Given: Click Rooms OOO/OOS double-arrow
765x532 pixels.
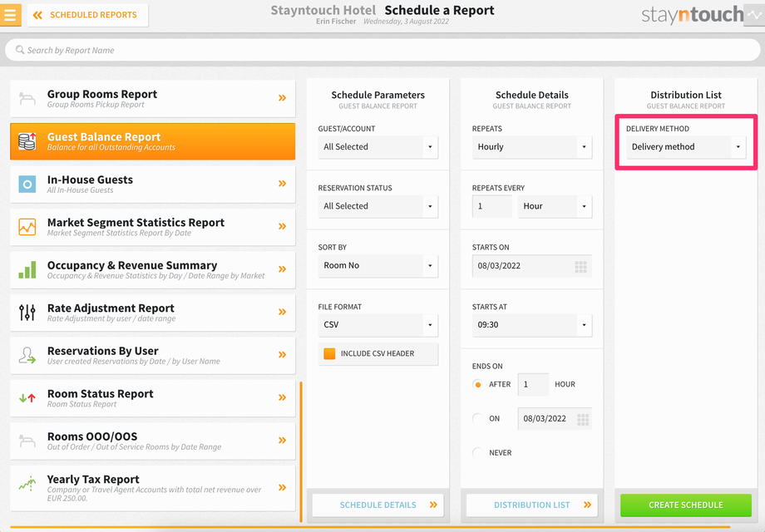Looking at the screenshot, I should (283, 441).
